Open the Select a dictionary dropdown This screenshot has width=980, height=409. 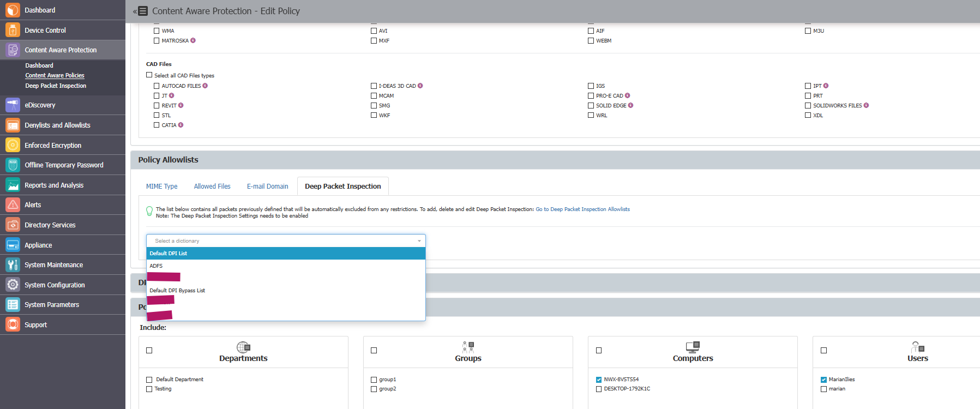tap(286, 240)
